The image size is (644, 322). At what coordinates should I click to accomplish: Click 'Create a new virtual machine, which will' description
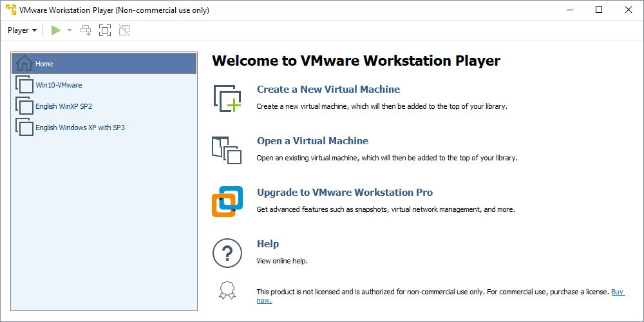click(x=382, y=106)
